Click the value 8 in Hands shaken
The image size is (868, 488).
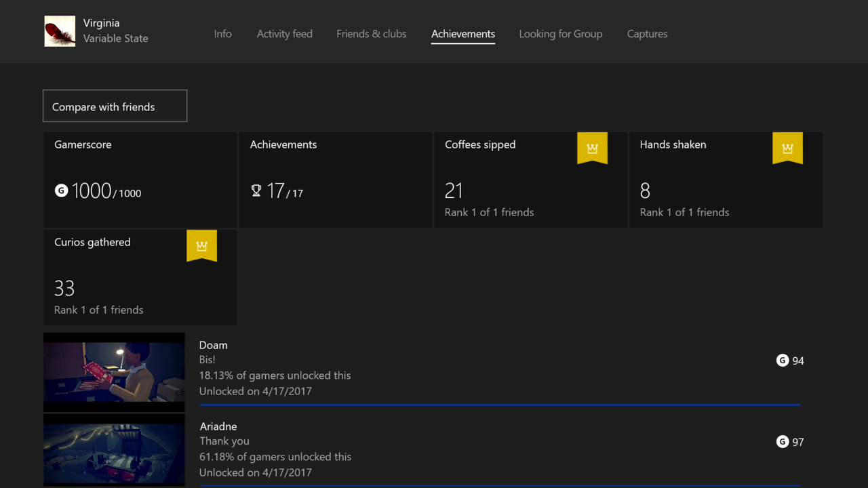[x=645, y=191]
